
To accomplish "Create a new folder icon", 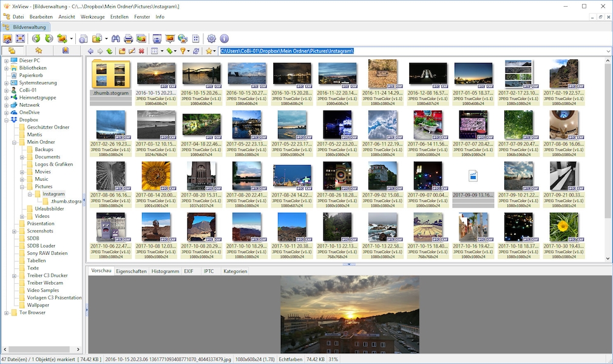I will (x=123, y=51).
